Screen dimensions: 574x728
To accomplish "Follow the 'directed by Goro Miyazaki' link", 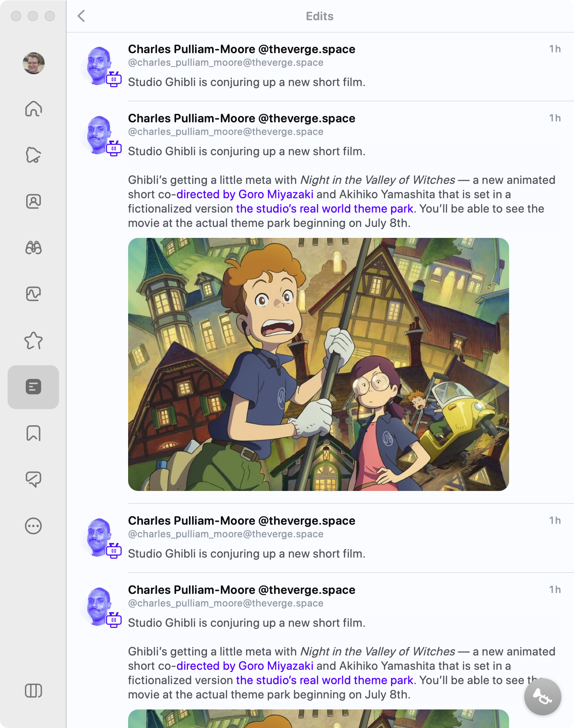I will click(245, 194).
